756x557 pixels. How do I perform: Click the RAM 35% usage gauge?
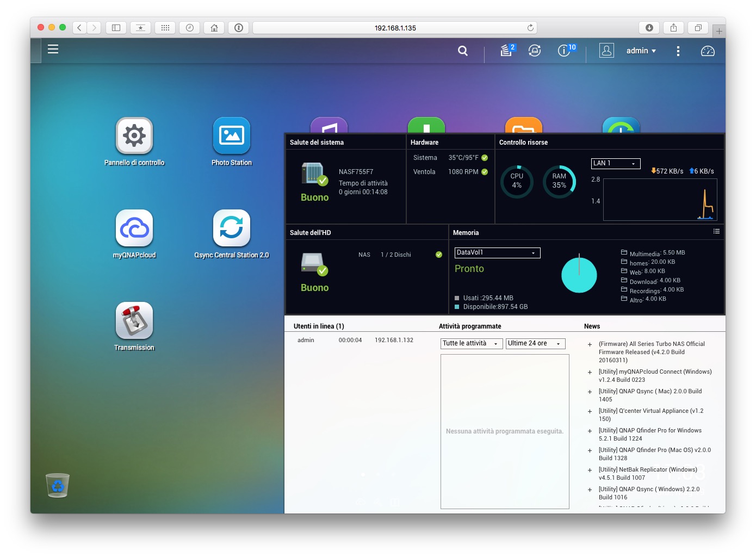[x=559, y=182]
